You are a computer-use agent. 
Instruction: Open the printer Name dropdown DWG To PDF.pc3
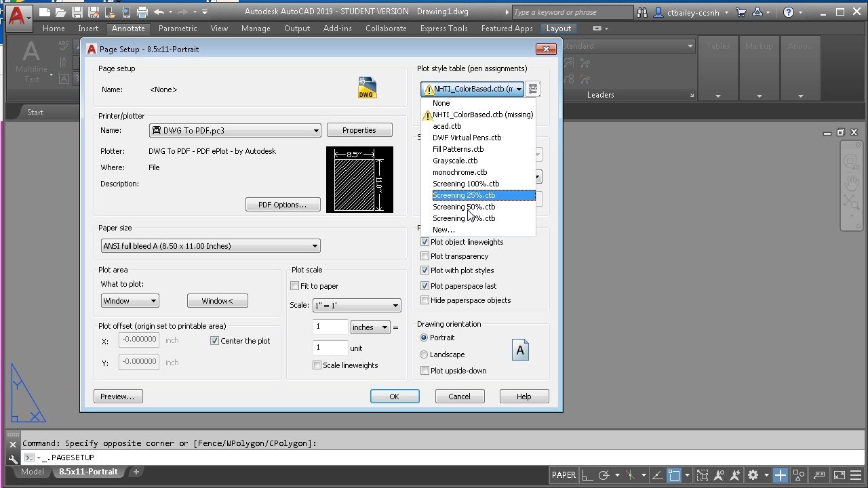point(235,131)
